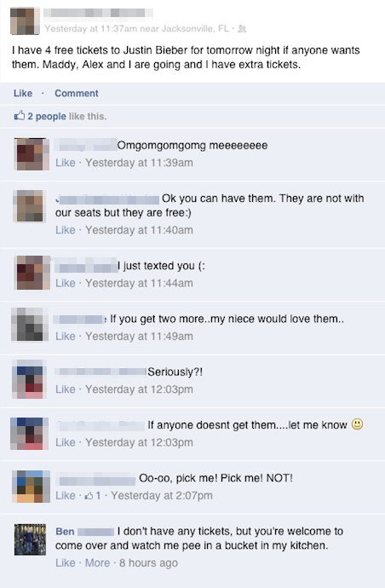Like the "If anyone doesnt get them" comment
The height and width of the screenshot is (588, 385).
66,442
